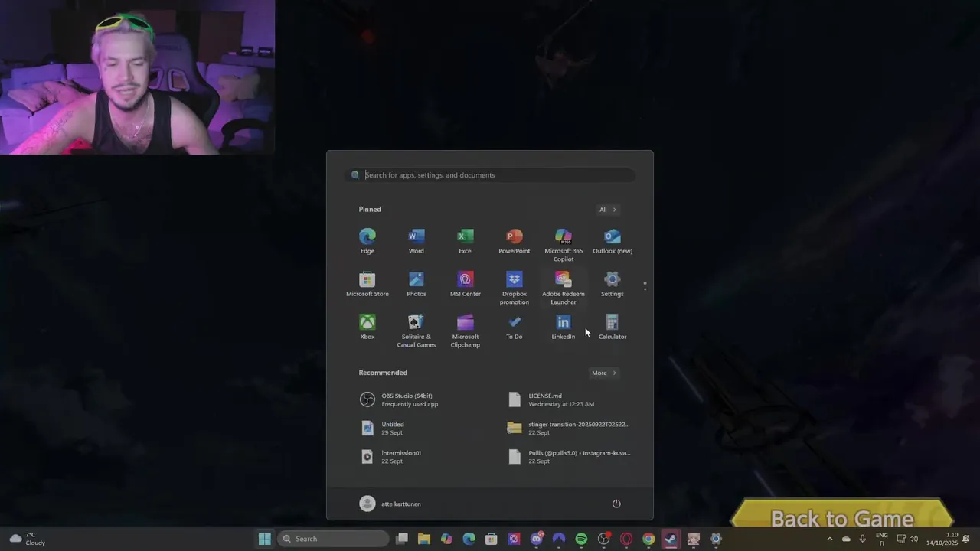Open MSI Center app

465,284
